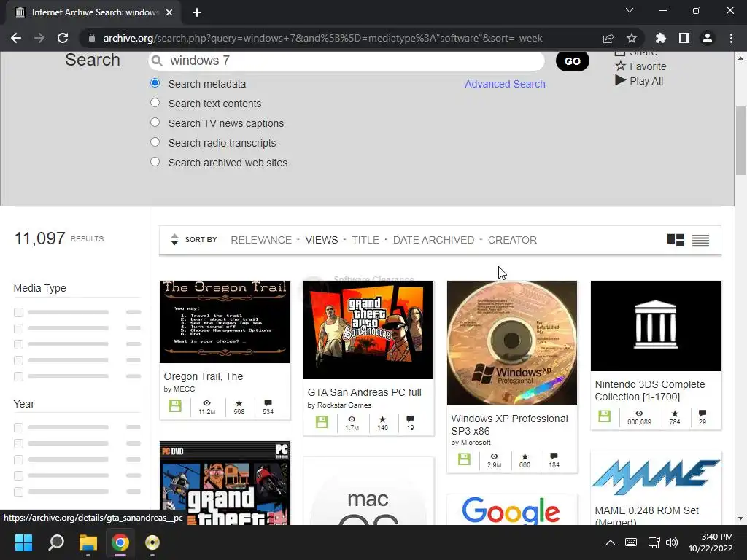Select Search text contents radio button
The height and width of the screenshot is (560, 747).
(155, 102)
